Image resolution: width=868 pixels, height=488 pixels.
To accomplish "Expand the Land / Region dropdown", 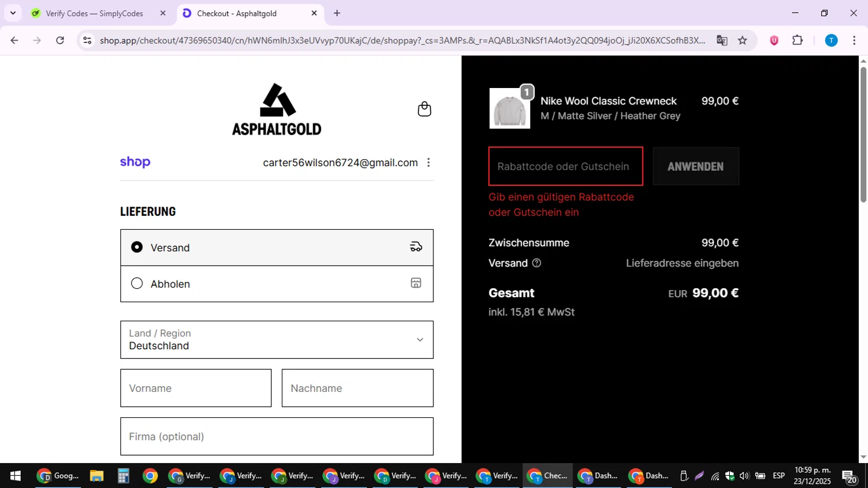I will tap(277, 340).
